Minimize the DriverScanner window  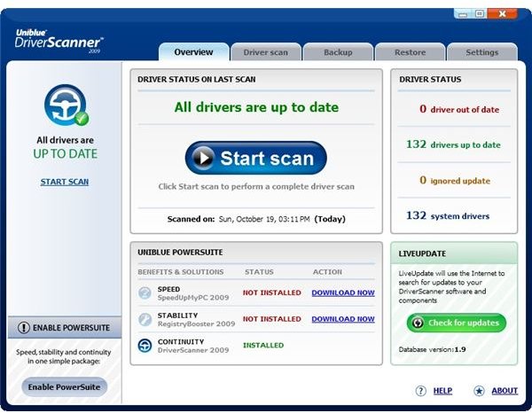point(463,14)
